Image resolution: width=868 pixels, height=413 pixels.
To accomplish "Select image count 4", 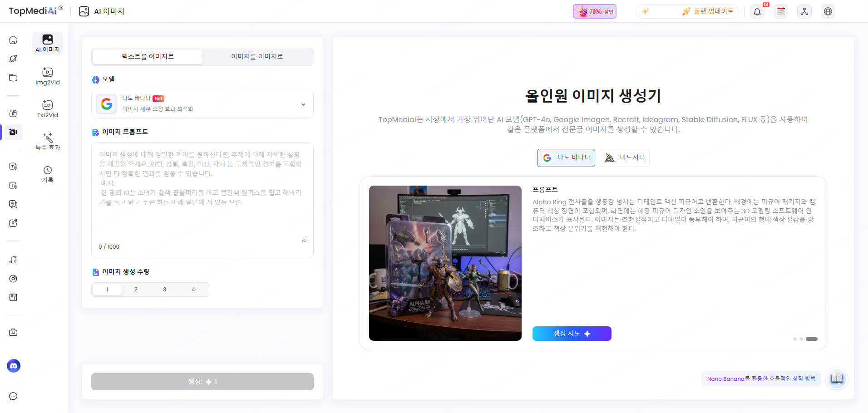I will 193,290.
